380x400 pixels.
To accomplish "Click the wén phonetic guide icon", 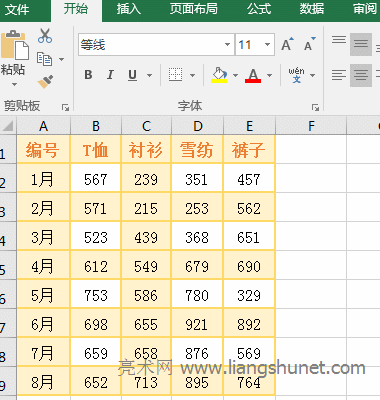I will coord(296,75).
